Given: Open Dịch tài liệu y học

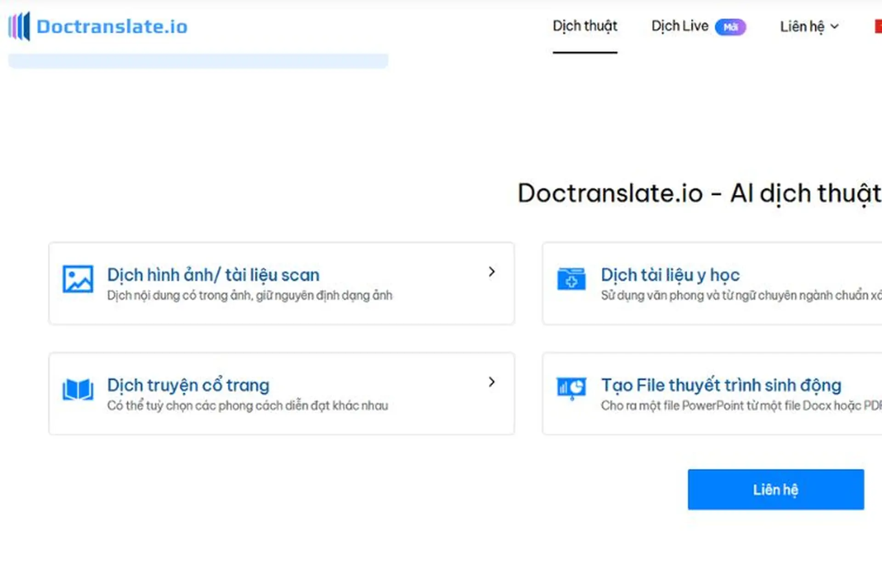Looking at the screenshot, I should (670, 274).
